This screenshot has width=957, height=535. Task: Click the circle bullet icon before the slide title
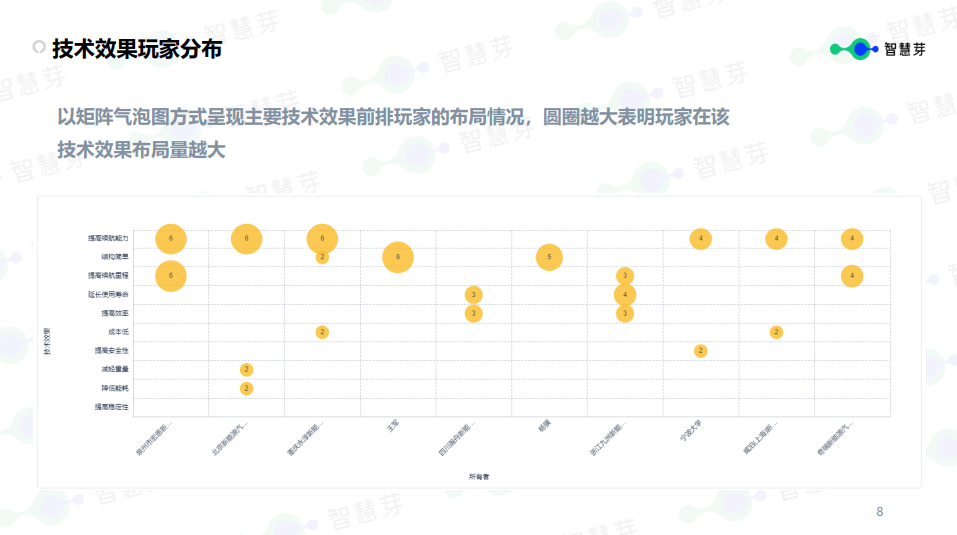pos(39,48)
